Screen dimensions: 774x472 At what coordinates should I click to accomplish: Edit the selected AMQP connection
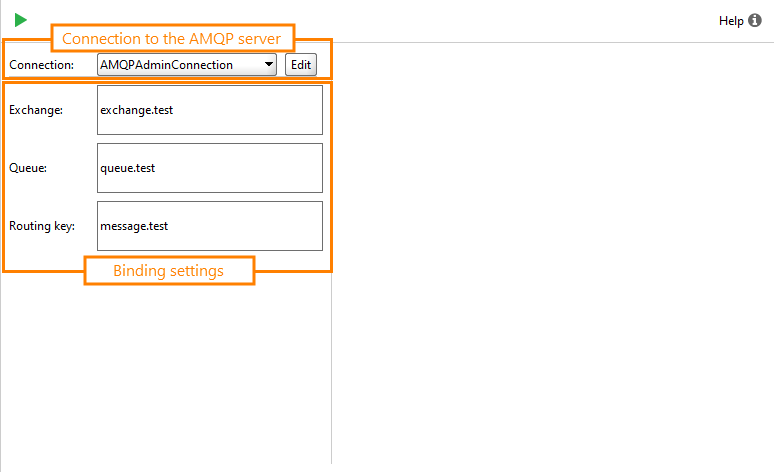[301, 65]
